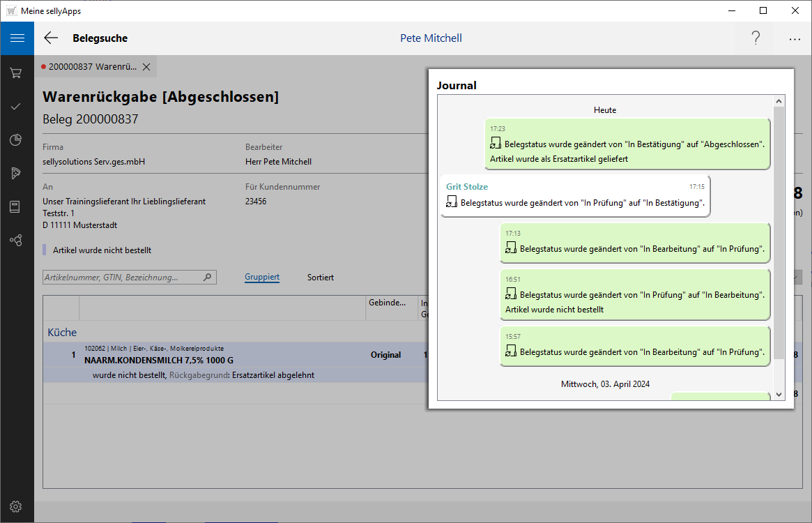
Task: Click the article search input field
Action: tap(122, 278)
